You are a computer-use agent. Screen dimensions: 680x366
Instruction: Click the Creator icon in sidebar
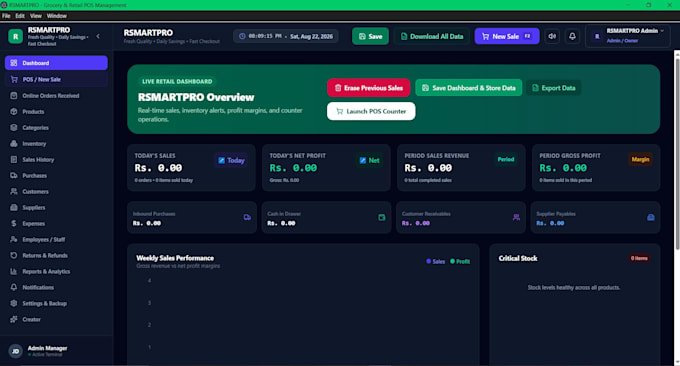[14, 319]
